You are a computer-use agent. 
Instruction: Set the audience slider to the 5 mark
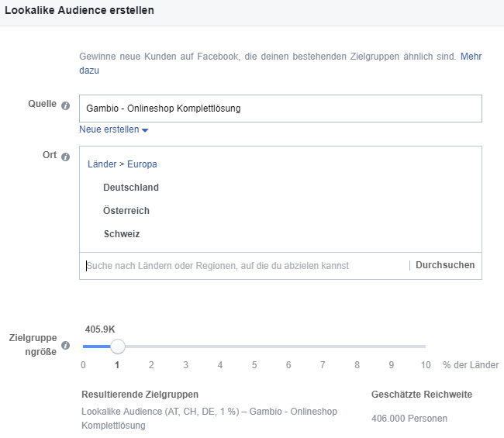pyautogui.click(x=254, y=364)
